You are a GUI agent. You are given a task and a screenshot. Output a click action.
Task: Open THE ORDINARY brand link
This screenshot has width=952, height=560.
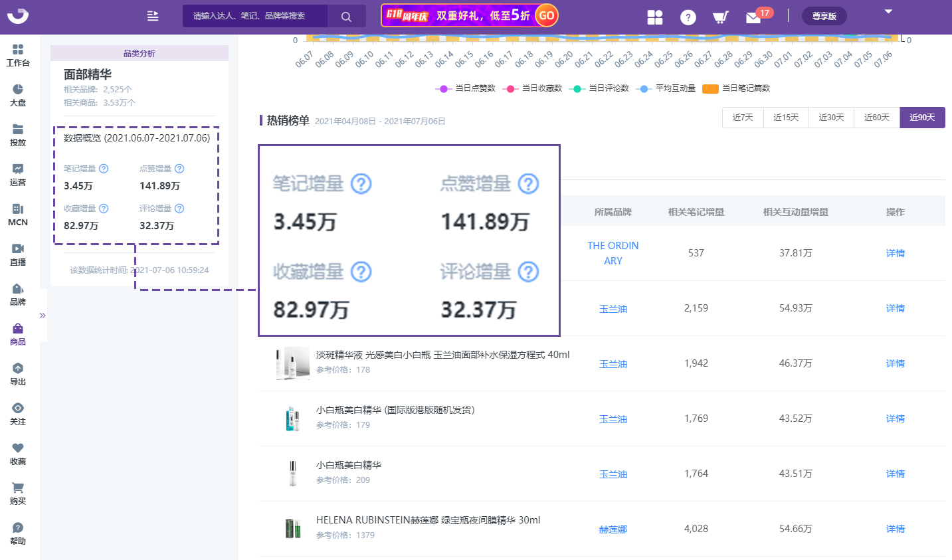[x=613, y=253]
